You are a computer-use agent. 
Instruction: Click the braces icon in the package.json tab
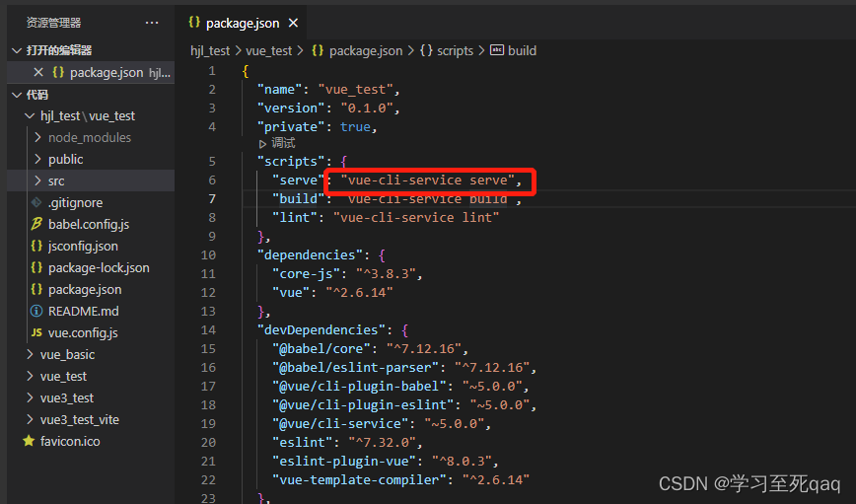(194, 23)
